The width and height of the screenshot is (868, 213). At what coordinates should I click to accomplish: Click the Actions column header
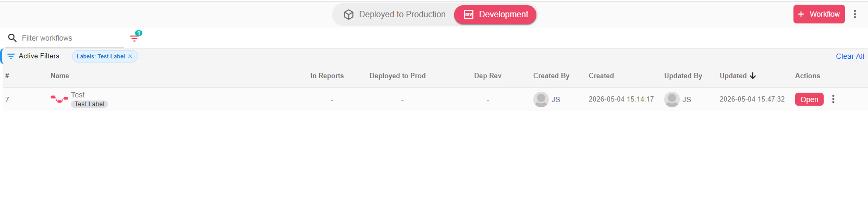click(808, 76)
